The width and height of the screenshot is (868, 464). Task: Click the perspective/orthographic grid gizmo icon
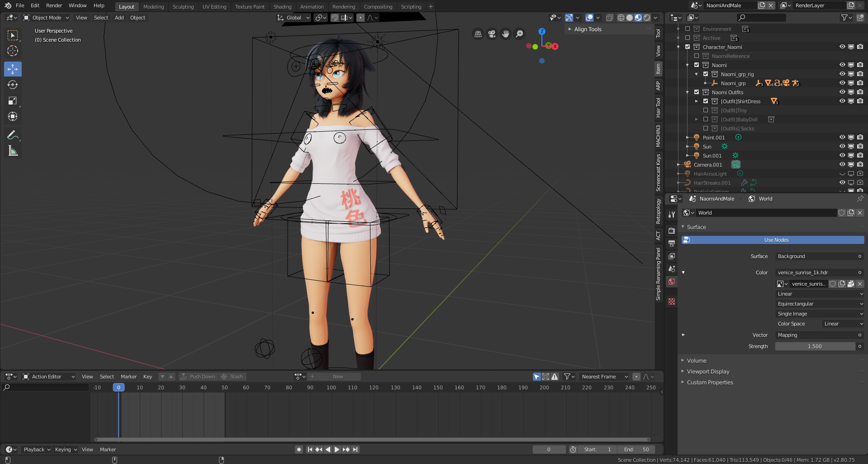point(478,34)
